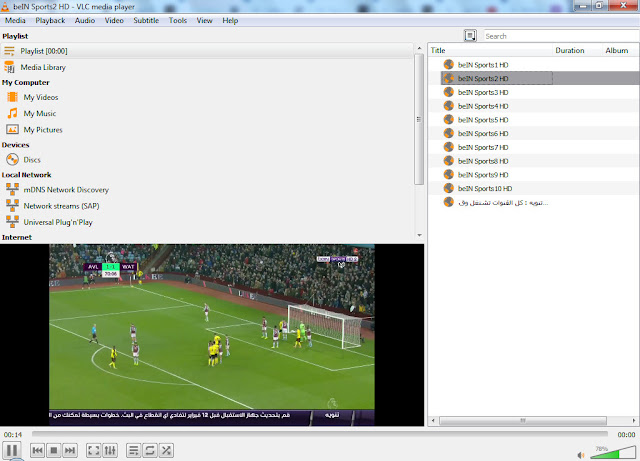Select Network streams (SAP)
Viewport: 640px width, 461px height.
point(61,206)
